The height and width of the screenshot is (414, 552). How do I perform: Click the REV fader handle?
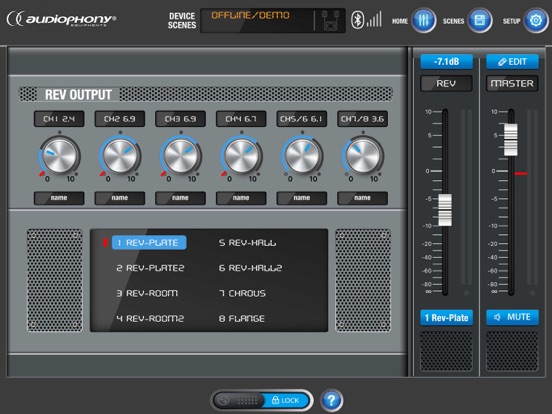pyautogui.click(x=445, y=209)
